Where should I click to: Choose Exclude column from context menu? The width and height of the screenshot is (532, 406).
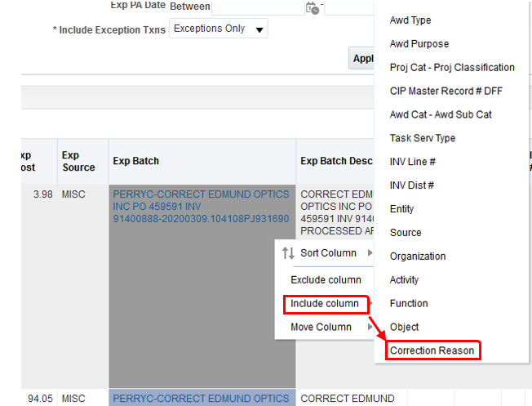click(x=326, y=279)
